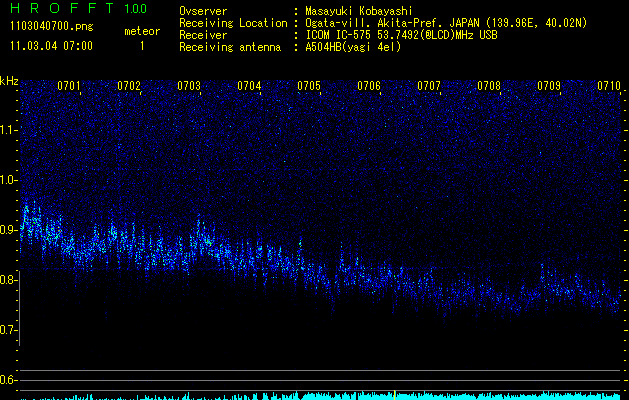Screen dimensions: 629x400
Task: Click the Receiver label
Action: tap(203, 35)
